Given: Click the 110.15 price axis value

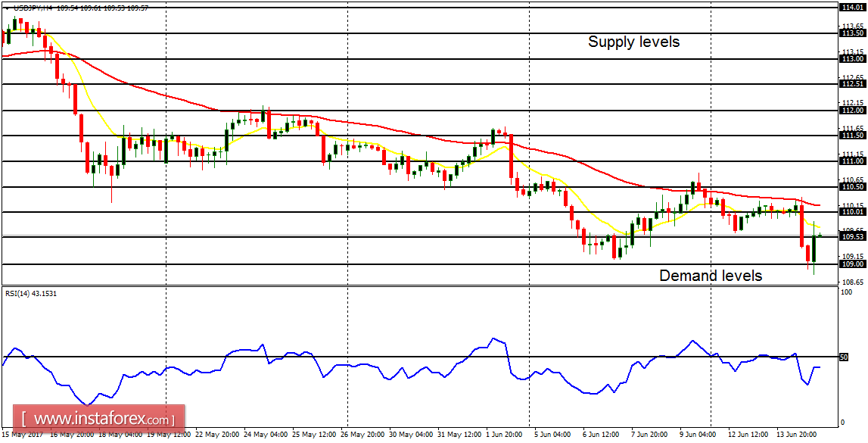Looking at the screenshot, I should point(851,205).
